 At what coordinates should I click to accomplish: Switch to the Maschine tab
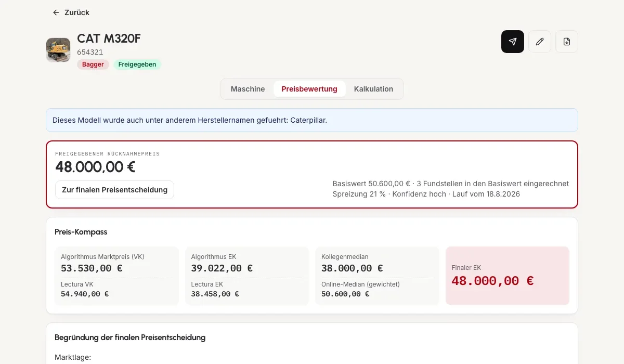pyautogui.click(x=248, y=89)
